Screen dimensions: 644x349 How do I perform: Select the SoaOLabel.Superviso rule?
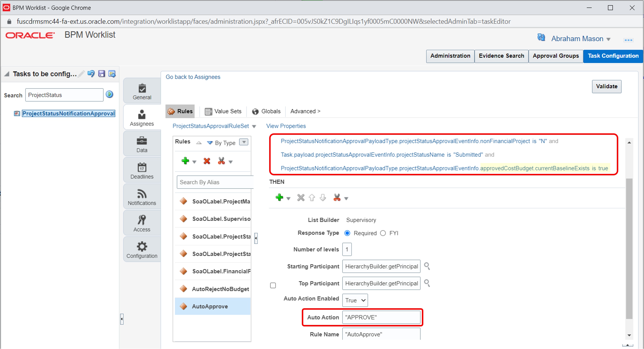pyautogui.click(x=213, y=219)
